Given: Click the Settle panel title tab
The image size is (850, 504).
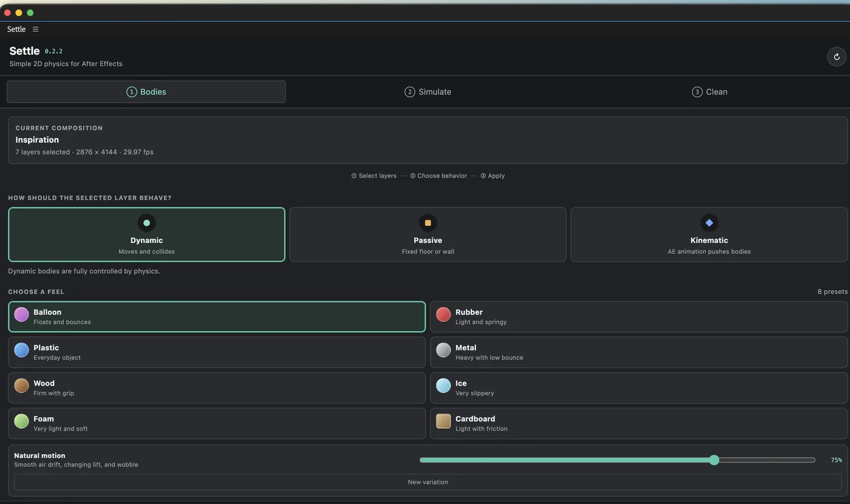Looking at the screenshot, I should click(16, 29).
